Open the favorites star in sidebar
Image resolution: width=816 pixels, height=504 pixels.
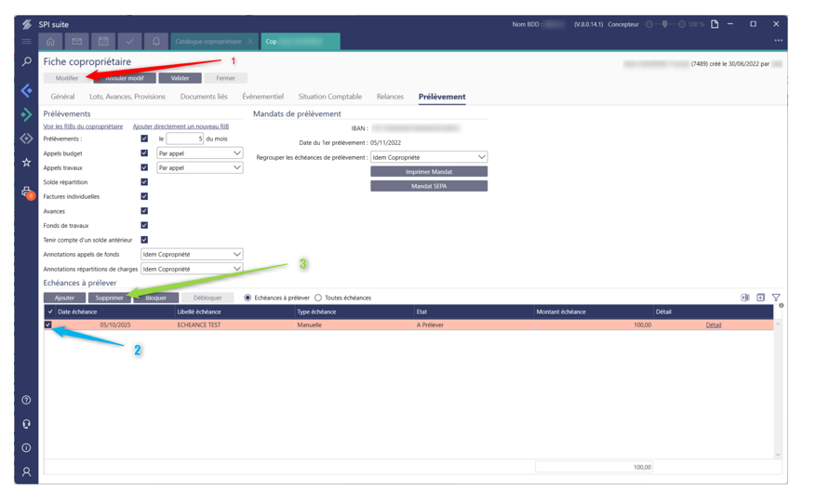26,163
